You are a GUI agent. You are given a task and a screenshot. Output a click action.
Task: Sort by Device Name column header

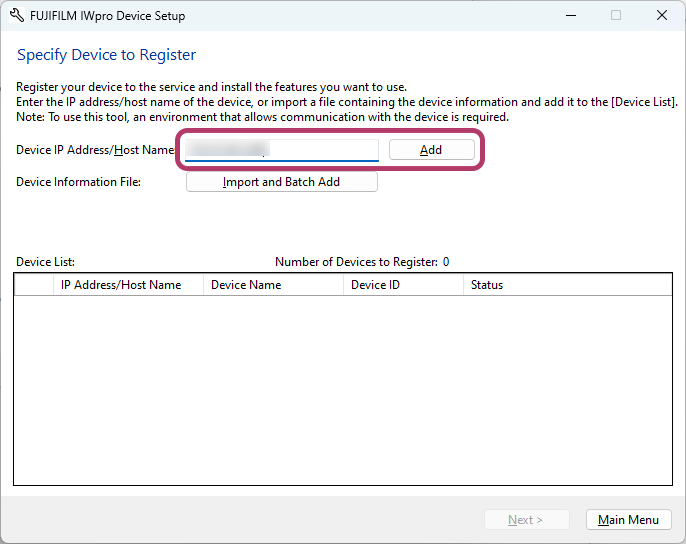pos(273,285)
